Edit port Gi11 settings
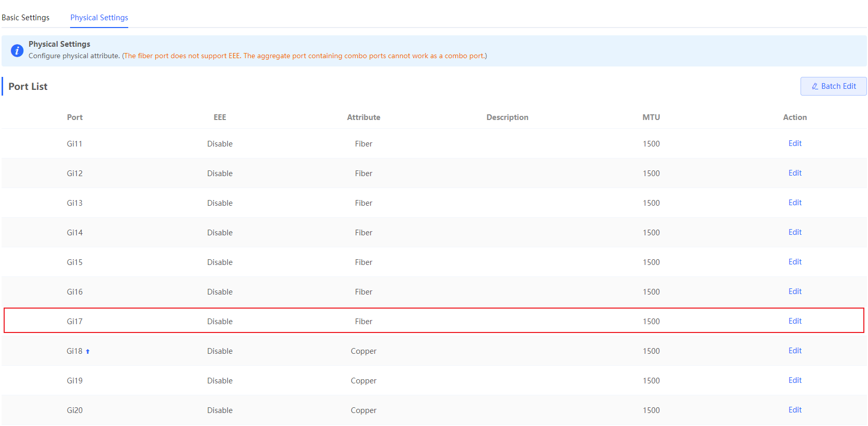 click(794, 143)
